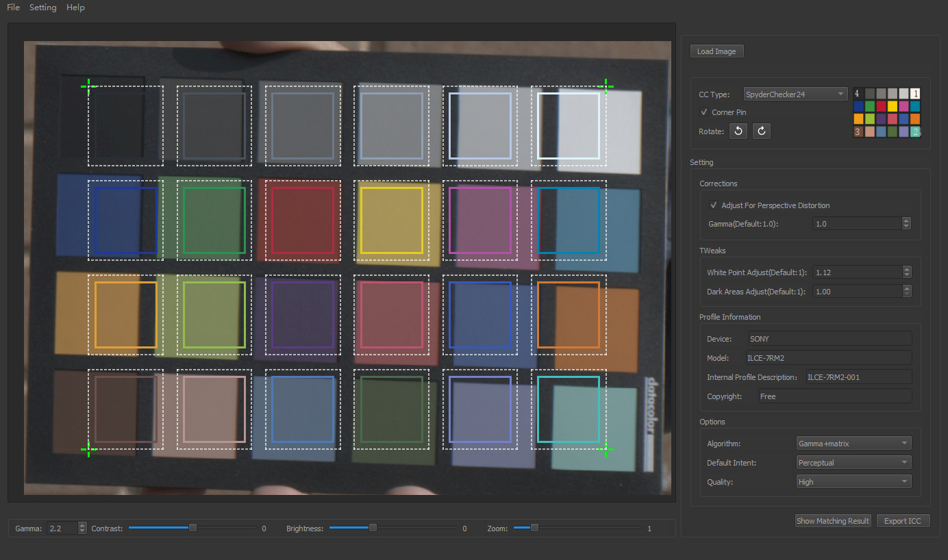The height and width of the screenshot is (560, 948).
Task: Click the Contrast slider handle
Action: pyautogui.click(x=192, y=528)
